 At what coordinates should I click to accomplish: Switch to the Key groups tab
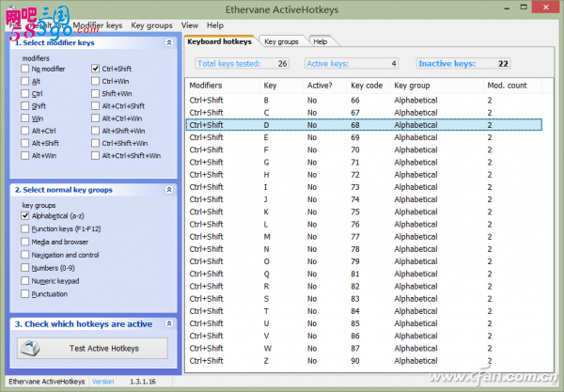click(x=281, y=41)
